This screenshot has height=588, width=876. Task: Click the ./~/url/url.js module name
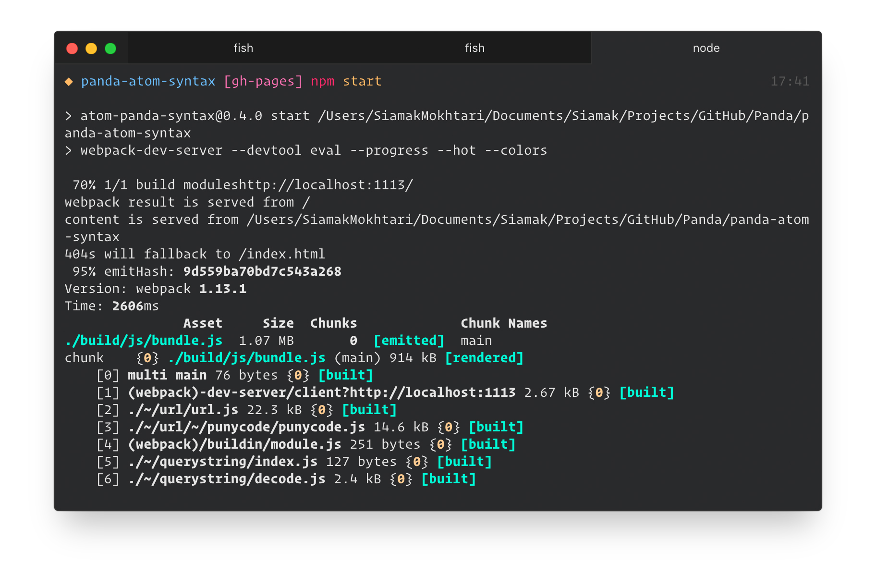(183, 410)
